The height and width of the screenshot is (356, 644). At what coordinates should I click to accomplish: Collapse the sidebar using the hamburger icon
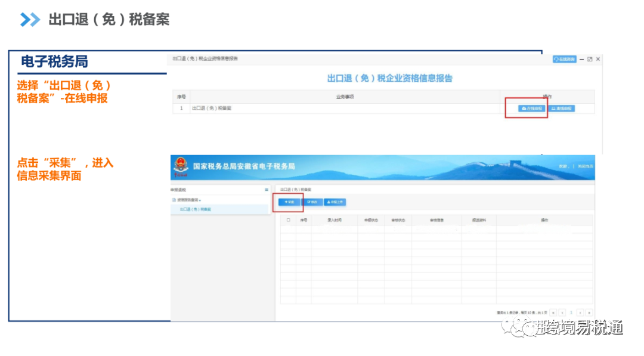pos(266,190)
